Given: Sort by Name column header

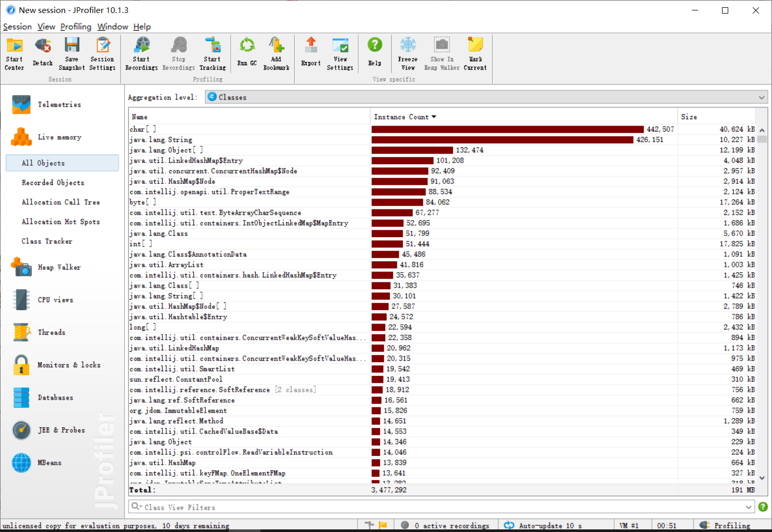Looking at the screenshot, I should pyautogui.click(x=250, y=117).
